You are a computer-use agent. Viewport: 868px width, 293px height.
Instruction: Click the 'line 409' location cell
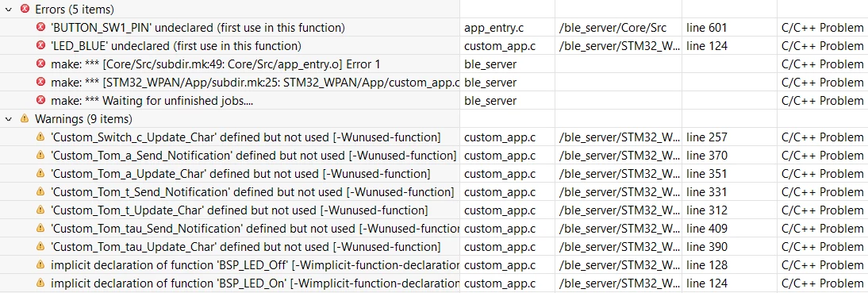[x=706, y=228]
